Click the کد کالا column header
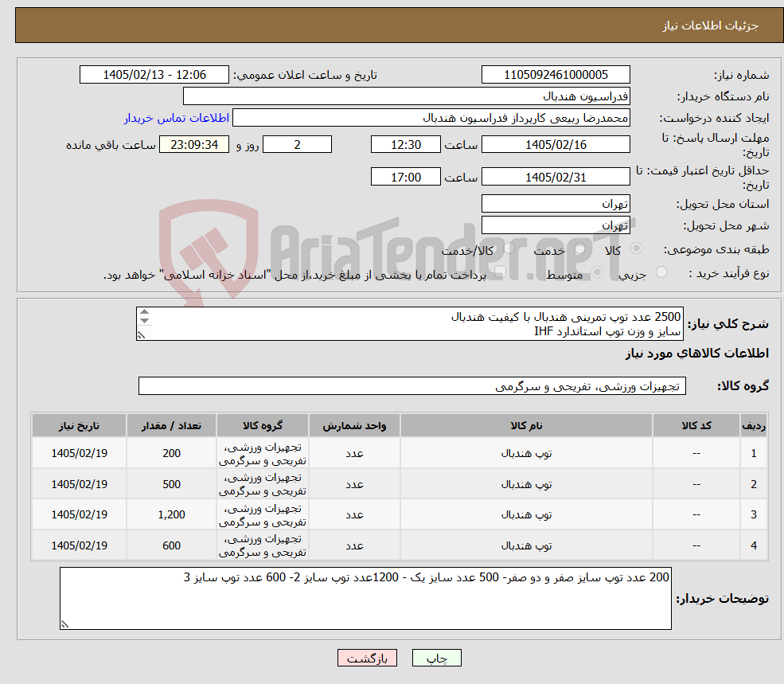 click(x=696, y=425)
